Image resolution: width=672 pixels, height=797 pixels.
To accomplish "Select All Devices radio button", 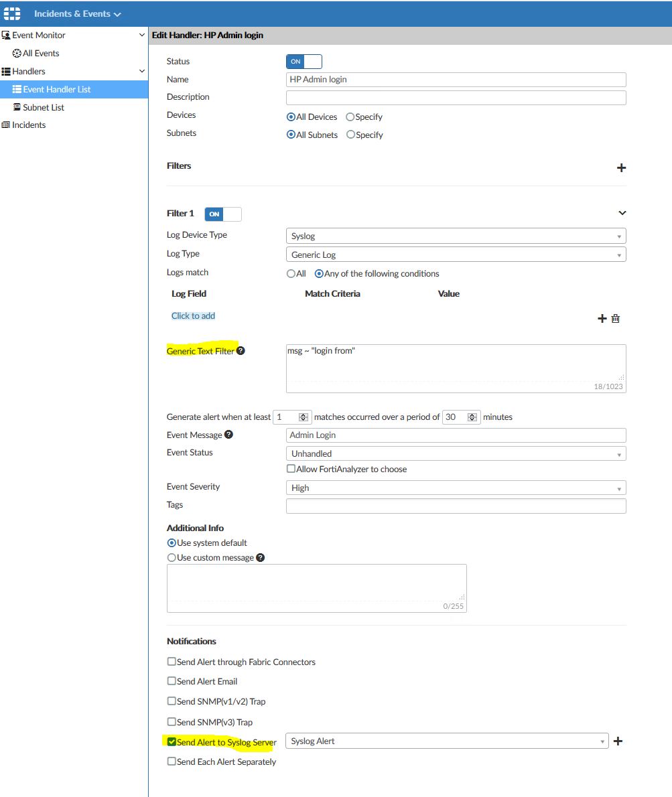I will [x=291, y=117].
